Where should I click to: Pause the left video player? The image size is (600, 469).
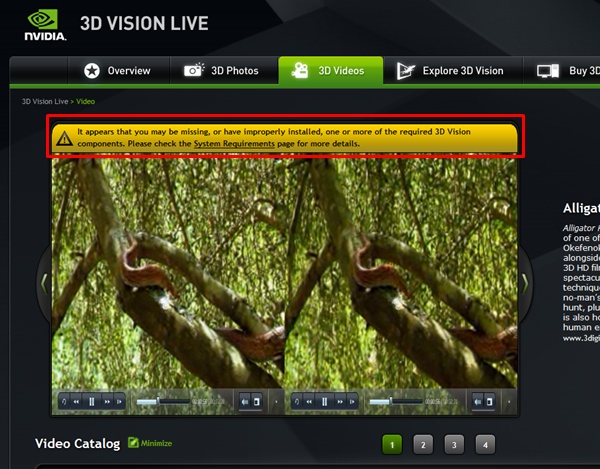91,402
